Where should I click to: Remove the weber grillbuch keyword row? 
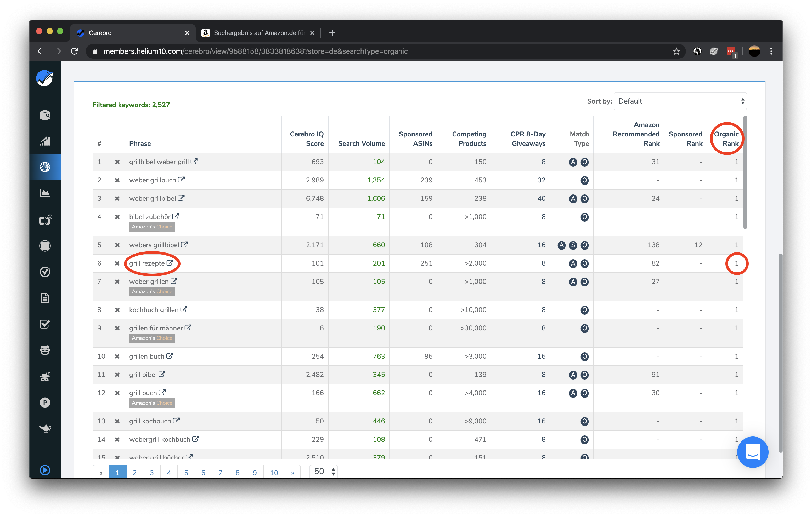coord(117,180)
